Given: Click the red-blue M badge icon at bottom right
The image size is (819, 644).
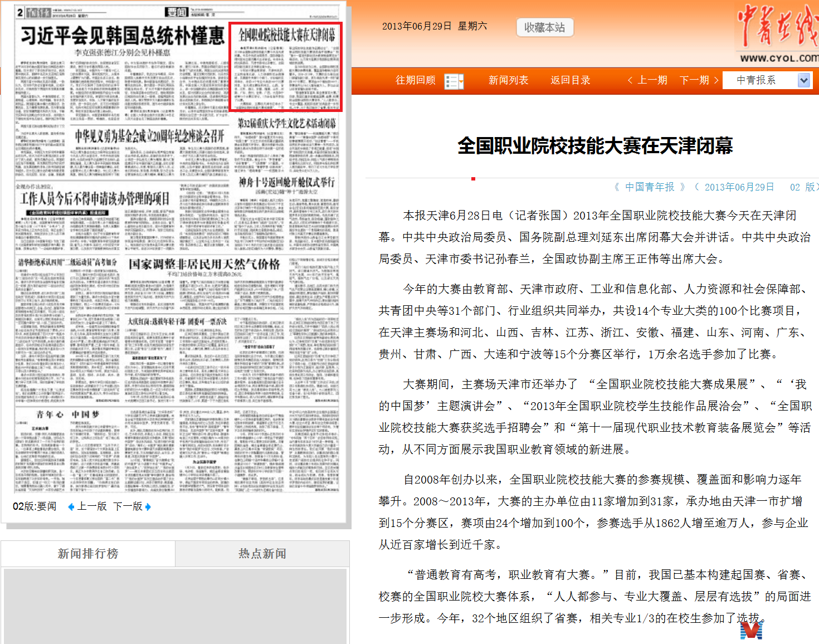Looking at the screenshot, I should click(x=751, y=630).
